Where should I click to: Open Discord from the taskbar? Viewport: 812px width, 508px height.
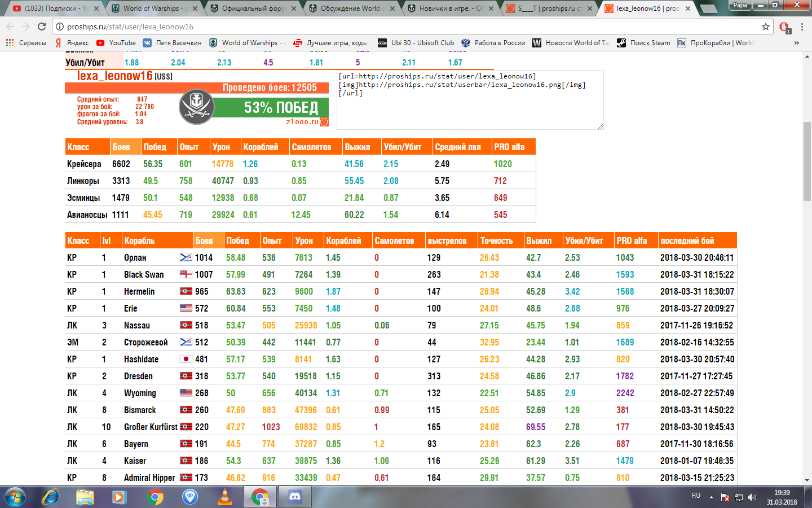[294, 497]
